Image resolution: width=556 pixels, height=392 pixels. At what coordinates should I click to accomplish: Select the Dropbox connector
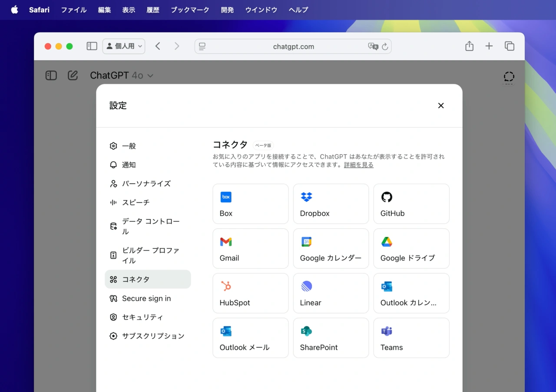(x=331, y=204)
